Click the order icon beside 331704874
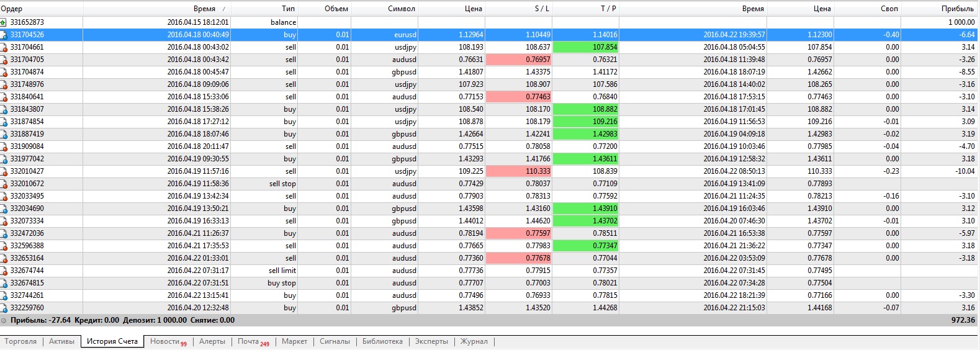Screen dimensions: 980x350 click(x=4, y=72)
